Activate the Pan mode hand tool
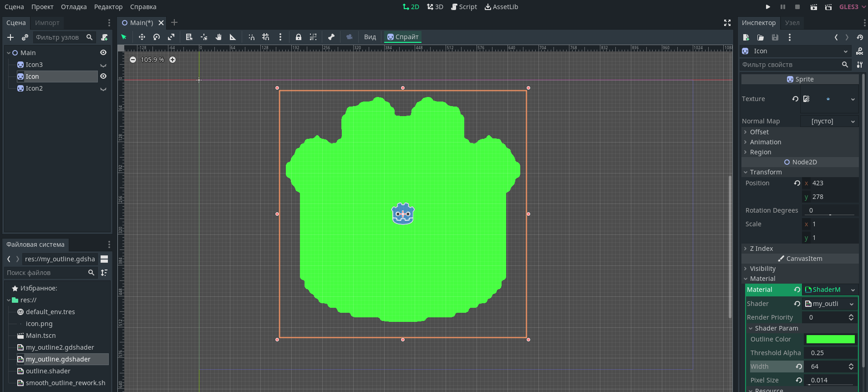 (218, 37)
